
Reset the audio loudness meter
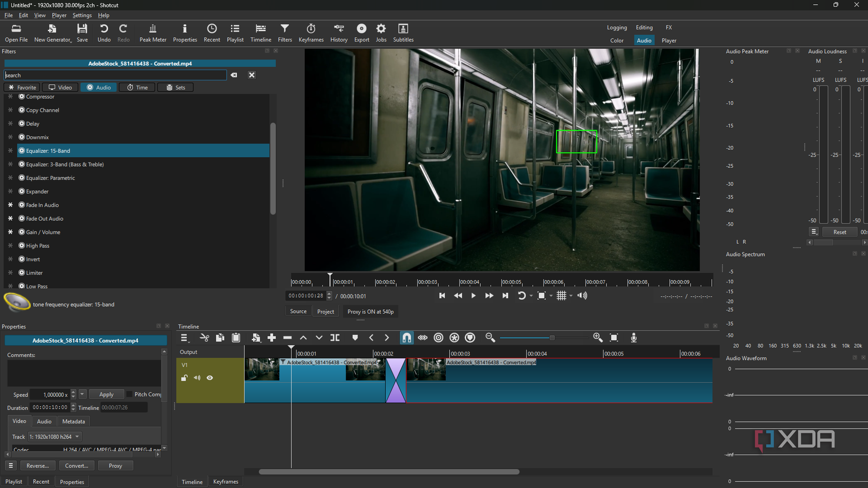click(840, 232)
